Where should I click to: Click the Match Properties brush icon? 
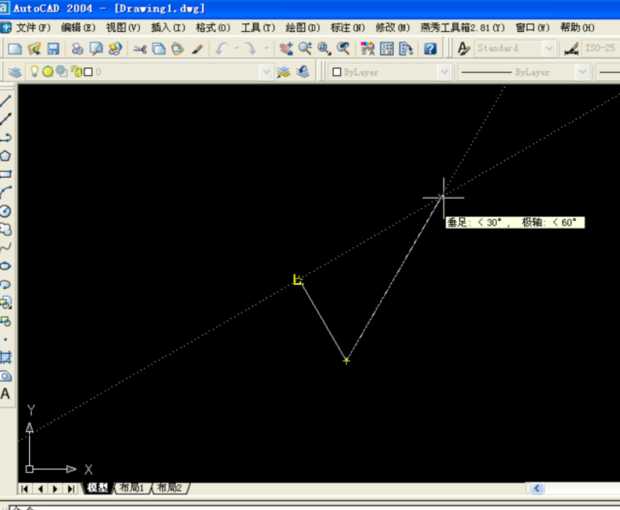pyautogui.click(x=197, y=49)
